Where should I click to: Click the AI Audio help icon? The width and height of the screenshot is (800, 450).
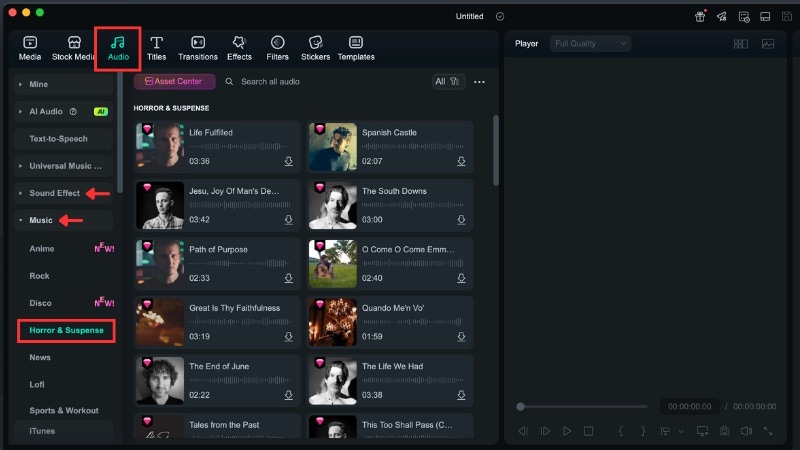click(x=73, y=111)
